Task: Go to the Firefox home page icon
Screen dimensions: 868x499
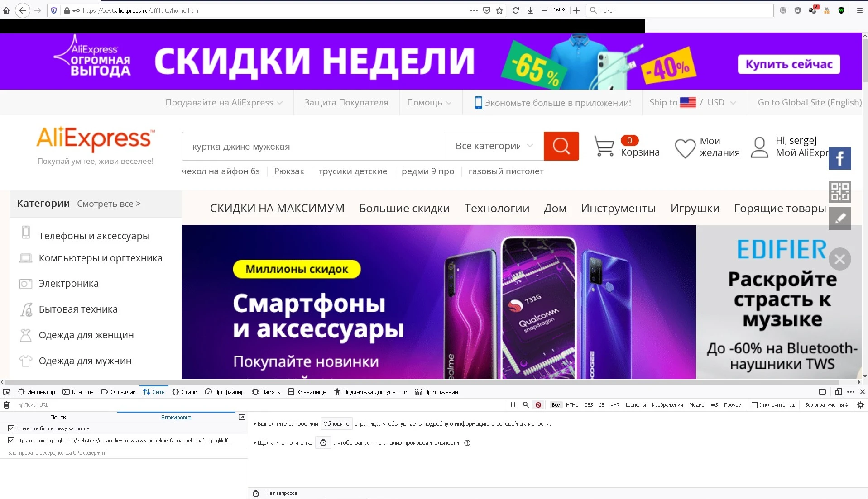Action: click(x=6, y=10)
